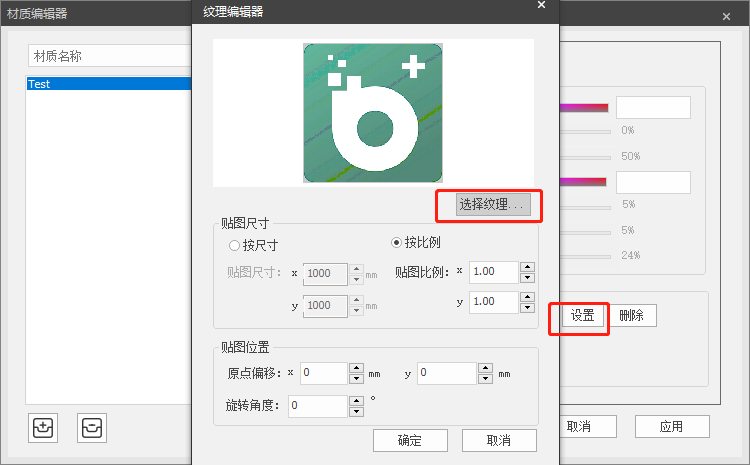This screenshot has width=750, height=465.
Task: Click the 删除 button in material editor
Action: point(632,315)
